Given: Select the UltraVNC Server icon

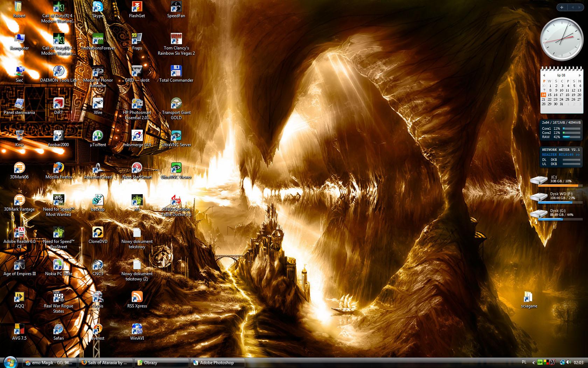Looking at the screenshot, I should pyautogui.click(x=176, y=139).
